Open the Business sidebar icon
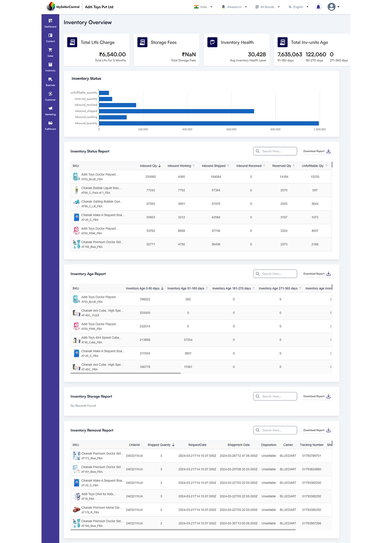 [x=50, y=81]
